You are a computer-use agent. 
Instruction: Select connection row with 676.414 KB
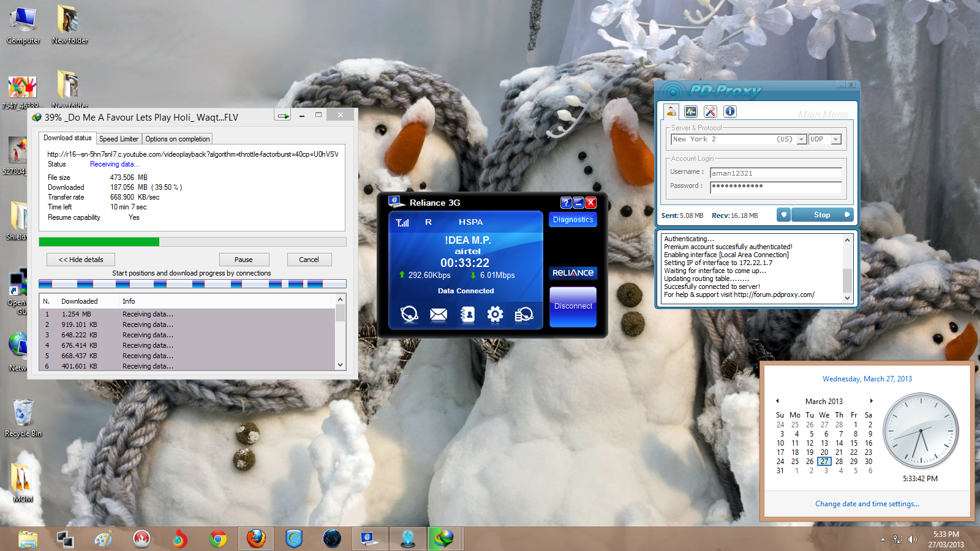tap(187, 345)
